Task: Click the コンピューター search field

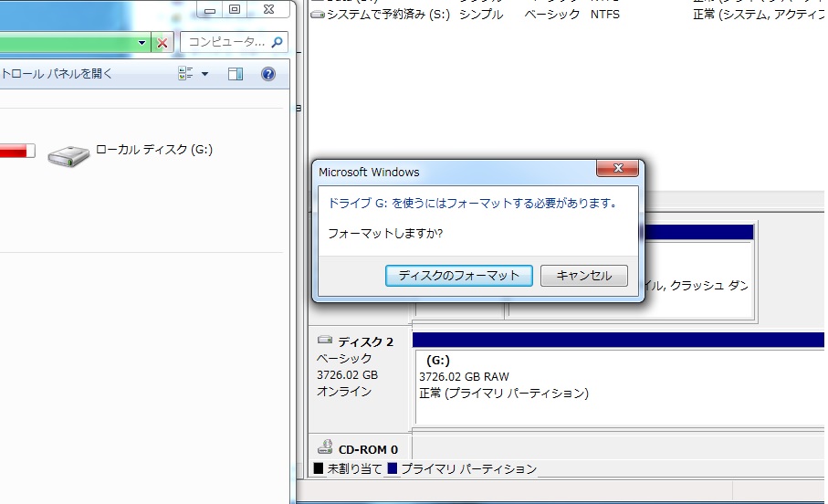Action: [234, 42]
